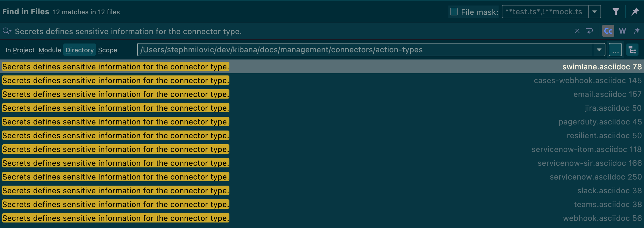Click the search magnifier history icon
This screenshot has height=228, width=644.
point(7,31)
